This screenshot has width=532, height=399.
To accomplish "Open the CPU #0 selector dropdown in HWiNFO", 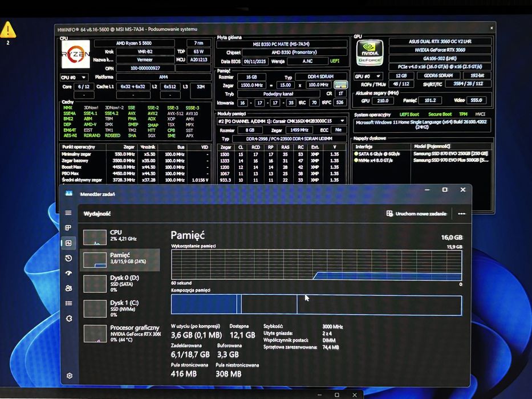I will [x=74, y=78].
